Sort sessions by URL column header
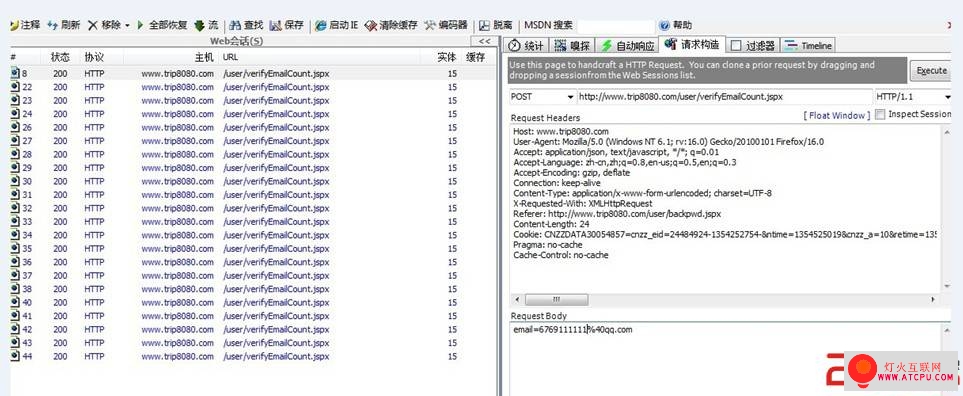 pyautogui.click(x=230, y=57)
